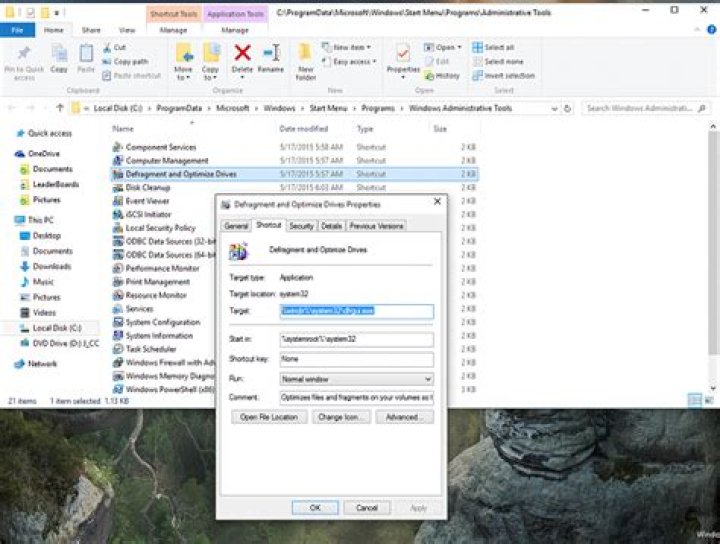The height and width of the screenshot is (544, 720).
Task: Click the red Delete icon in ribbon
Action: (x=242, y=56)
